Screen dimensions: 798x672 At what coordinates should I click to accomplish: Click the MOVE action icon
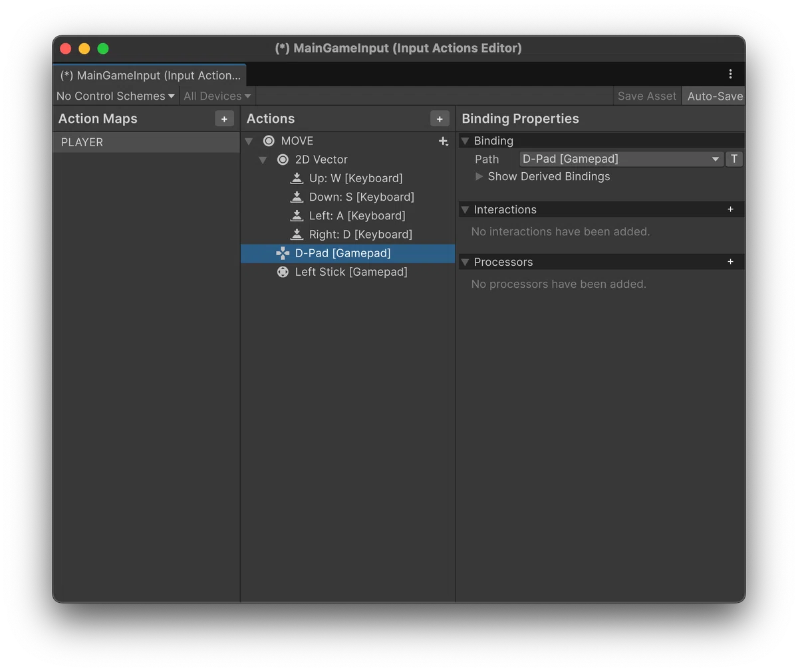(269, 141)
